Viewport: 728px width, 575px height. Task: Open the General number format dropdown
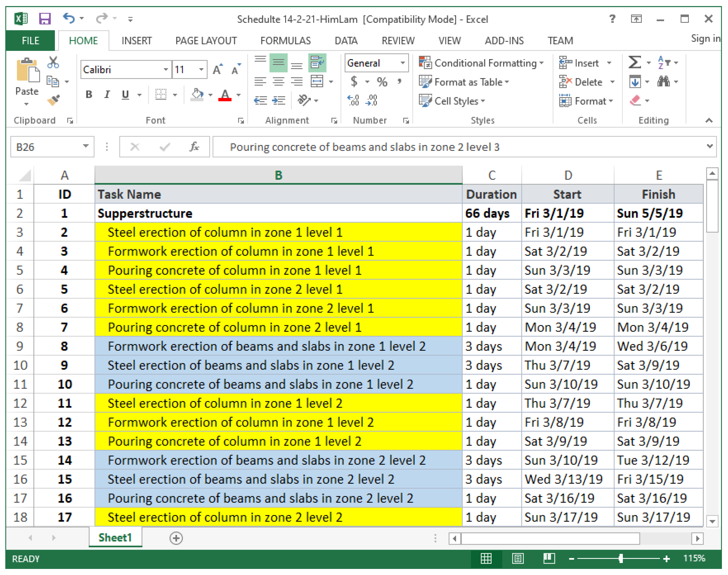pyautogui.click(x=402, y=63)
